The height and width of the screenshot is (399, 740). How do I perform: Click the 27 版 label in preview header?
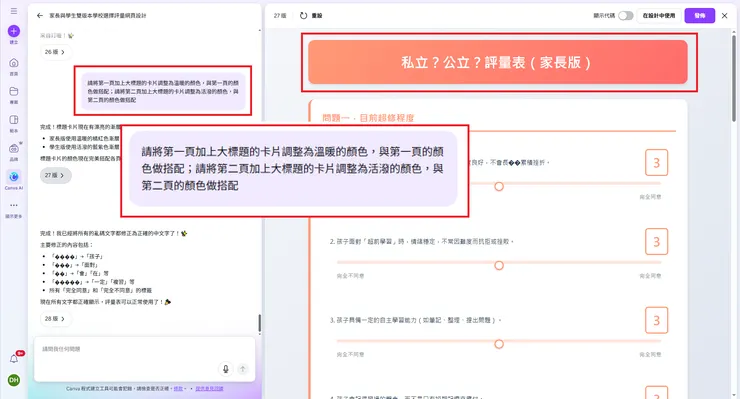coord(280,16)
